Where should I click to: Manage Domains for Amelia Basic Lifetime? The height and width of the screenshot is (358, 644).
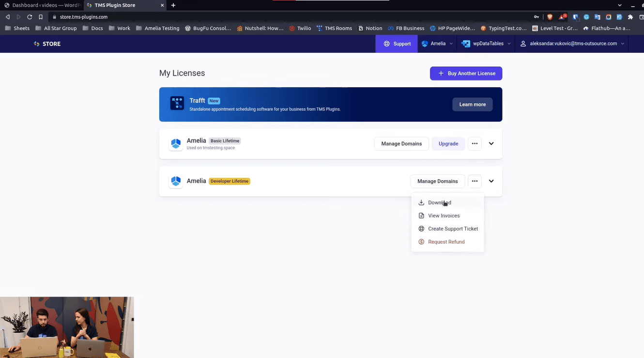click(x=401, y=144)
